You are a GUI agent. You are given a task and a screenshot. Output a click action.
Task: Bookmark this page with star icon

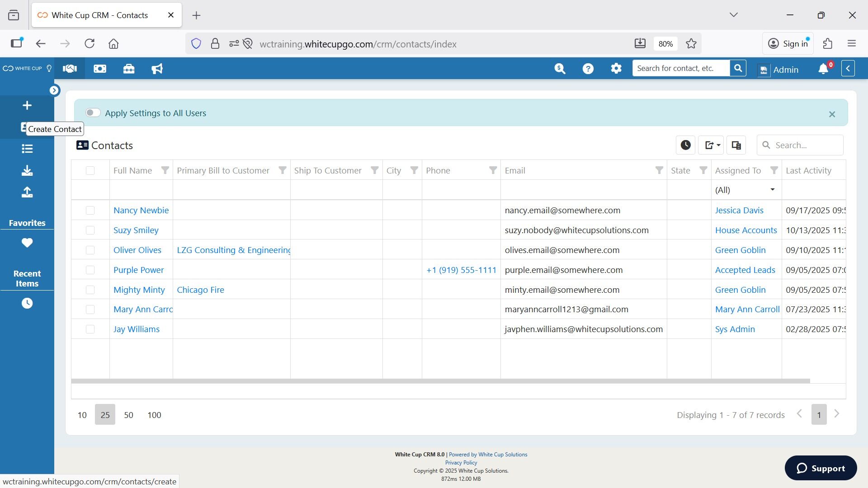click(x=691, y=44)
